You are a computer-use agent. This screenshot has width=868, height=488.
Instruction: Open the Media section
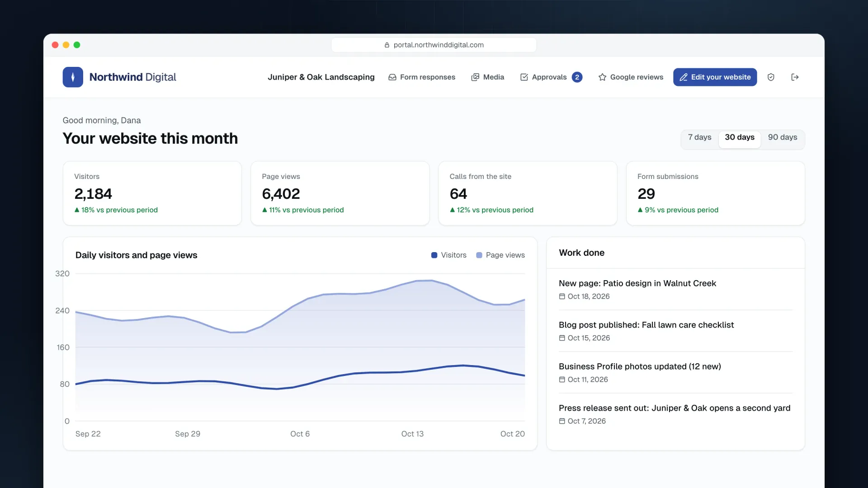[487, 77]
